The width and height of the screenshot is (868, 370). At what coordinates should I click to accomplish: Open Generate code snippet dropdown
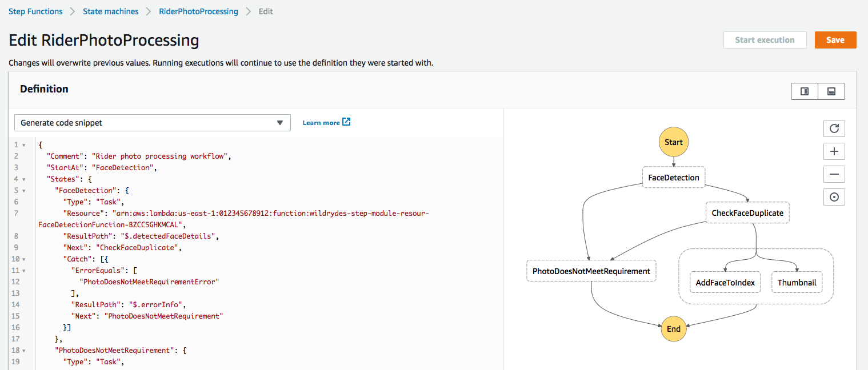[153, 123]
